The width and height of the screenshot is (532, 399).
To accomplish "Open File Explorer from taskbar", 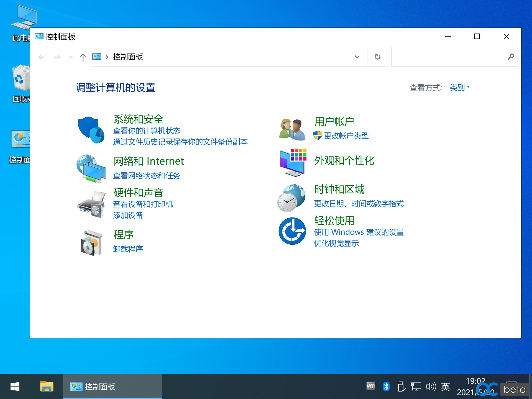I will click(x=47, y=387).
